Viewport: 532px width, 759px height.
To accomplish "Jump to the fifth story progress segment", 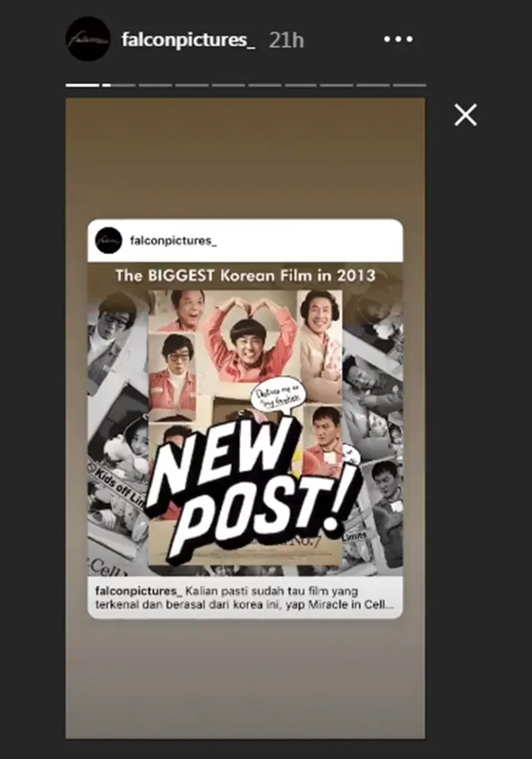I will [x=228, y=85].
